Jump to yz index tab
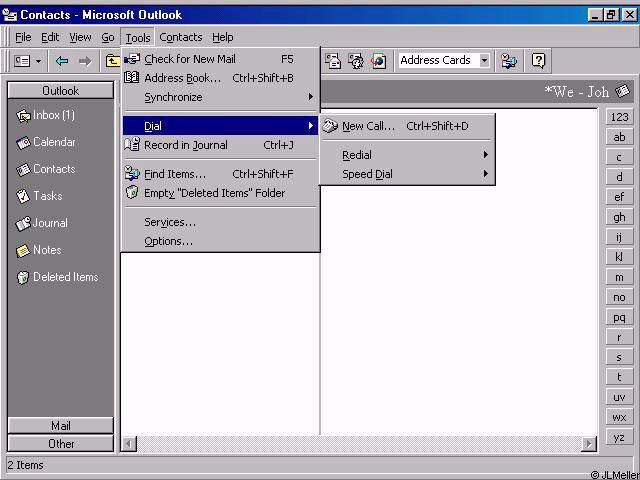Screen dimensions: 640x480 [x=619, y=437]
